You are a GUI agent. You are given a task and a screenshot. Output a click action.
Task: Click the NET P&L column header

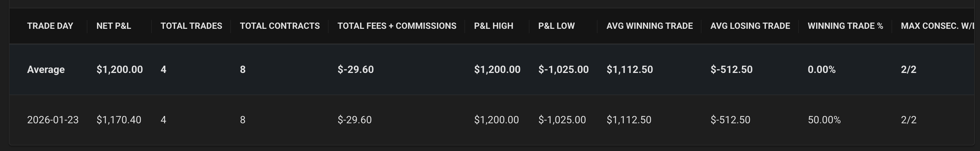point(113,26)
